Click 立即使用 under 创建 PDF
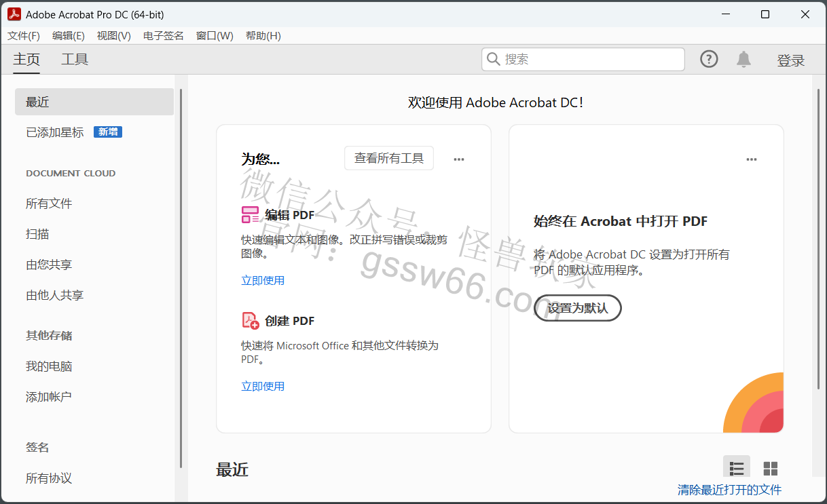The image size is (827, 504). pos(263,386)
